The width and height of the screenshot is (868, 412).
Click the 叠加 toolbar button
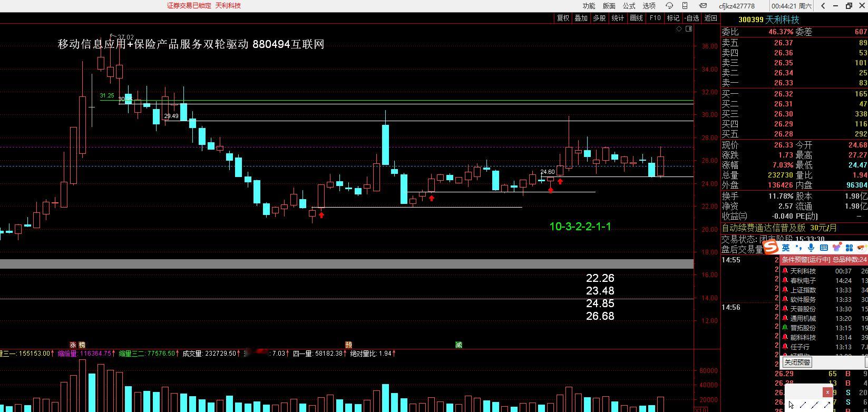tap(581, 18)
